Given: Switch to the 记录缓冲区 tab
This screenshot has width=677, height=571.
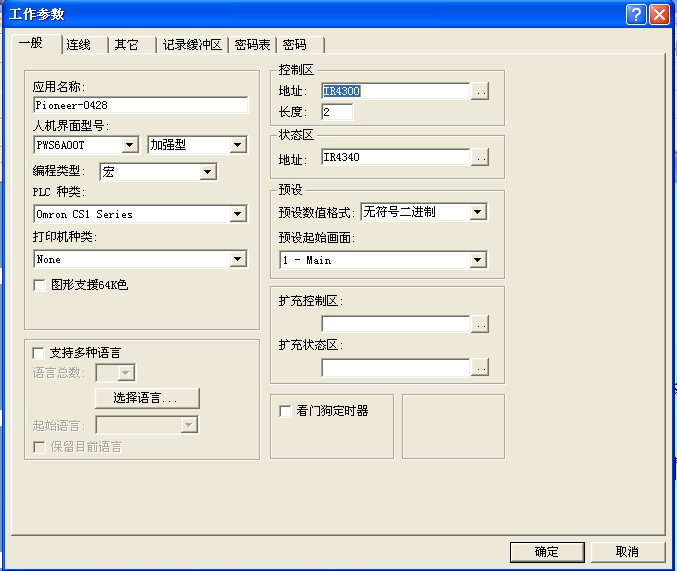Looking at the screenshot, I should click(x=192, y=45).
